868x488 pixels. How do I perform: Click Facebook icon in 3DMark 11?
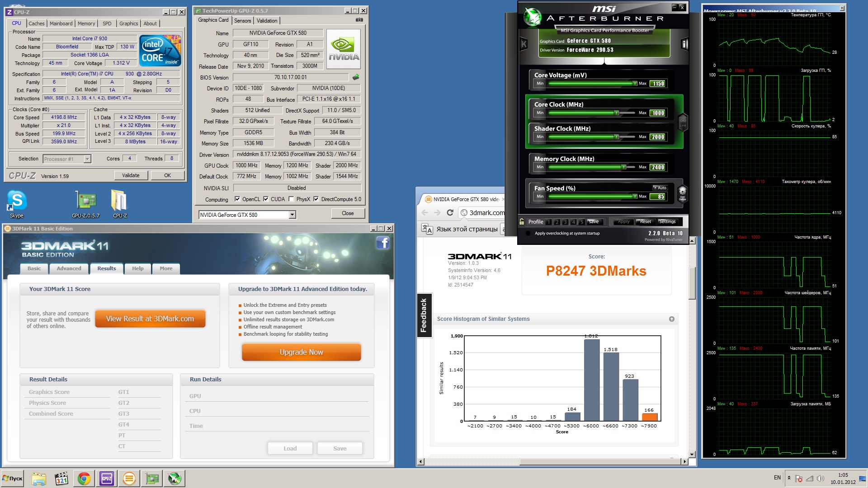pyautogui.click(x=382, y=243)
